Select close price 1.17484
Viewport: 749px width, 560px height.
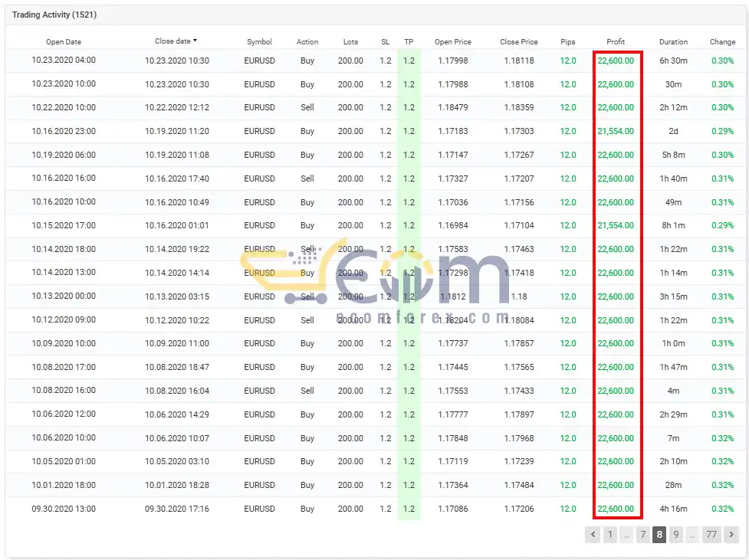click(x=519, y=485)
